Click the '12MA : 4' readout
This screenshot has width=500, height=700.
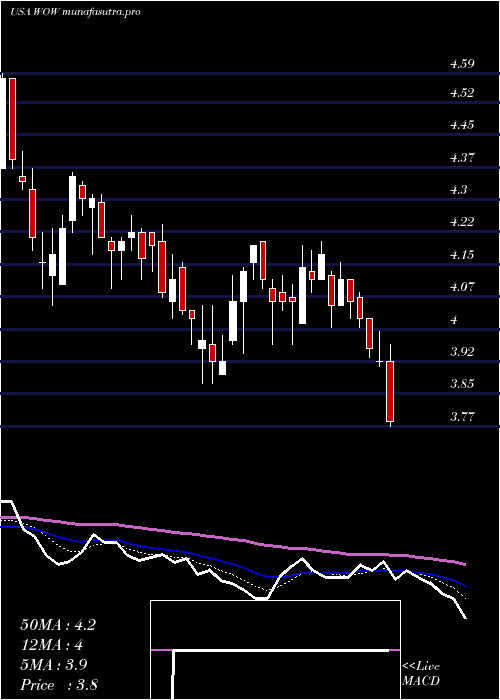[52, 645]
